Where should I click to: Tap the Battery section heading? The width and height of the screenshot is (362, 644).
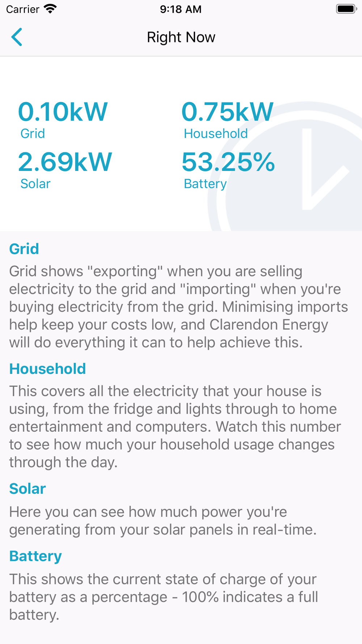click(x=35, y=556)
